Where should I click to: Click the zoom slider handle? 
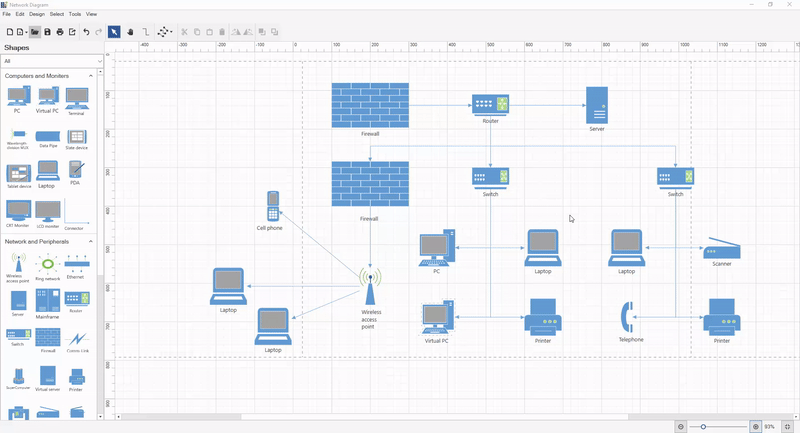pos(703,426)
